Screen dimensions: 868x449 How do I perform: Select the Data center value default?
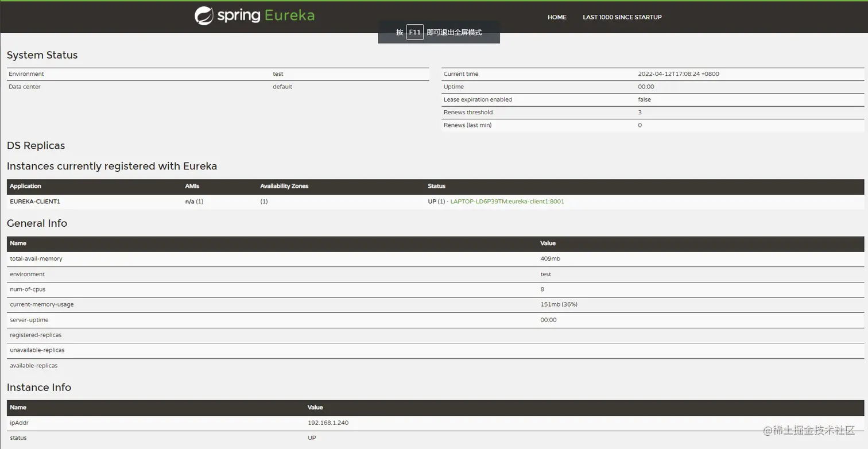(x=282, y=87)
